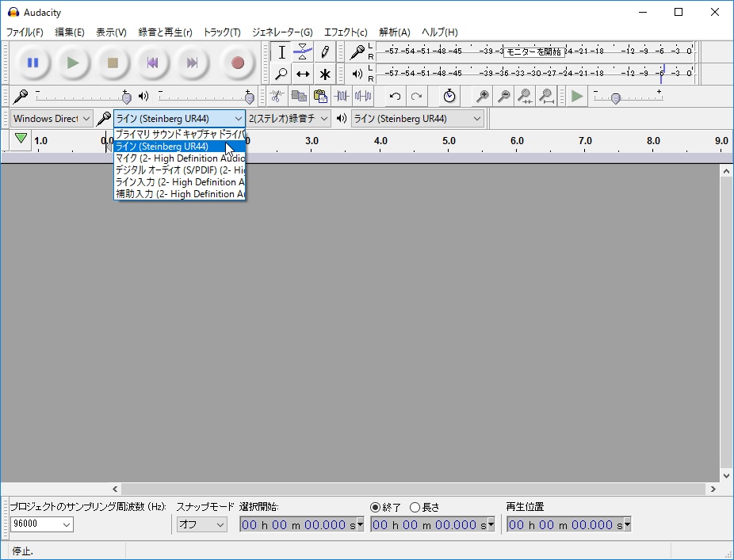Click the Trim audio icon
The height and width of the screenshot is (560, 734).
342,97
